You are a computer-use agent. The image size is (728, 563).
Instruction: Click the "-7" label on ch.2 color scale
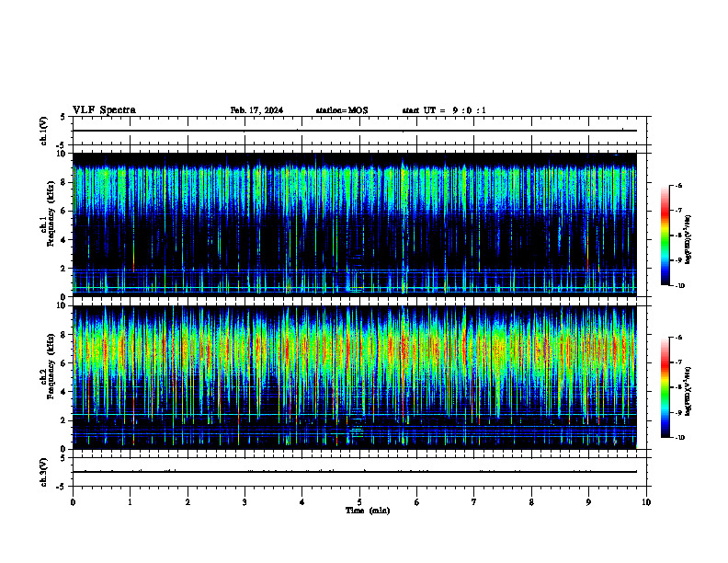679,362
